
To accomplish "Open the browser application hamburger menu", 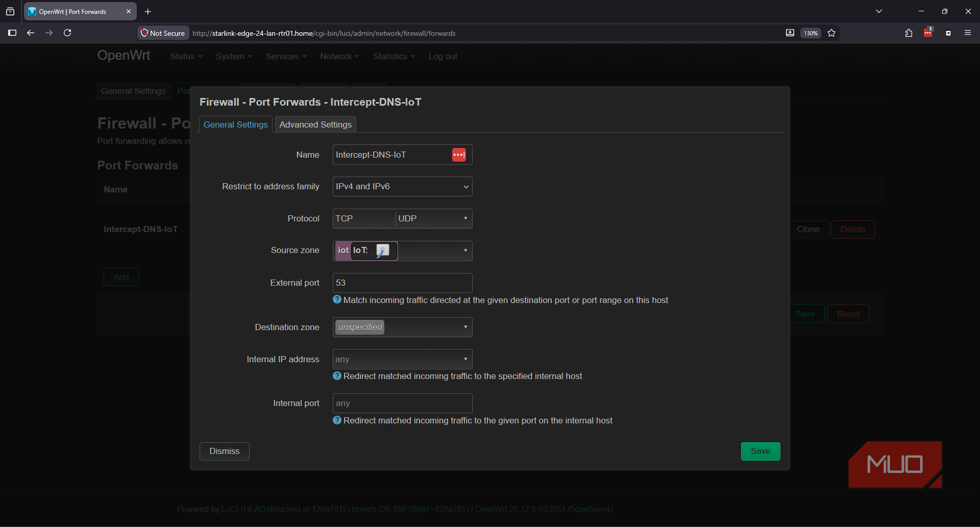I will tap(968, 33).
